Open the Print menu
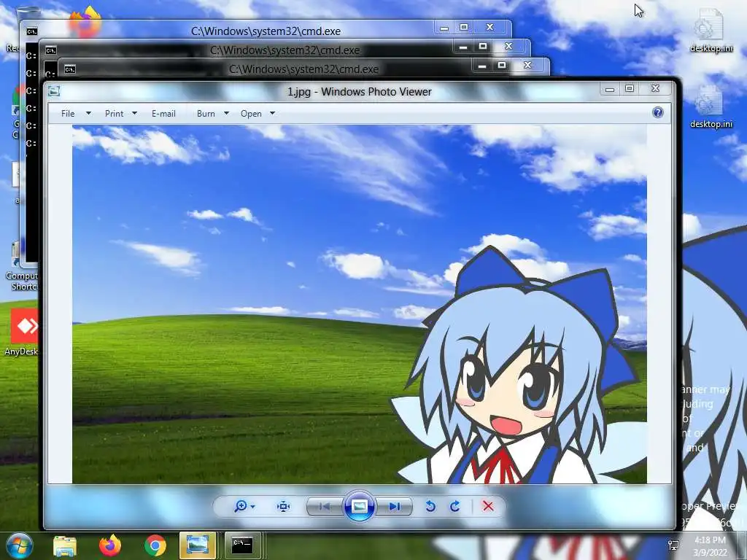Image resolution: width=747 pixels, height=560 pixels. click(x=114, y=113)
